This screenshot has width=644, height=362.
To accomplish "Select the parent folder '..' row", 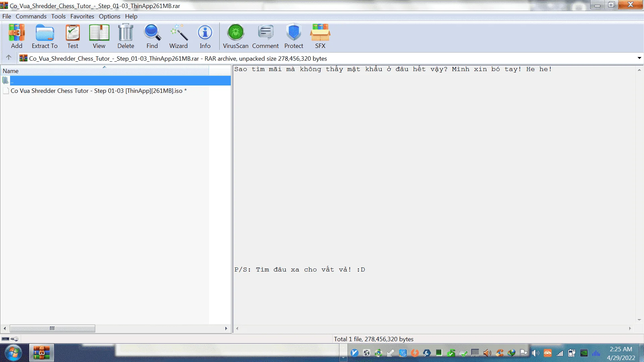I will 115,80.
